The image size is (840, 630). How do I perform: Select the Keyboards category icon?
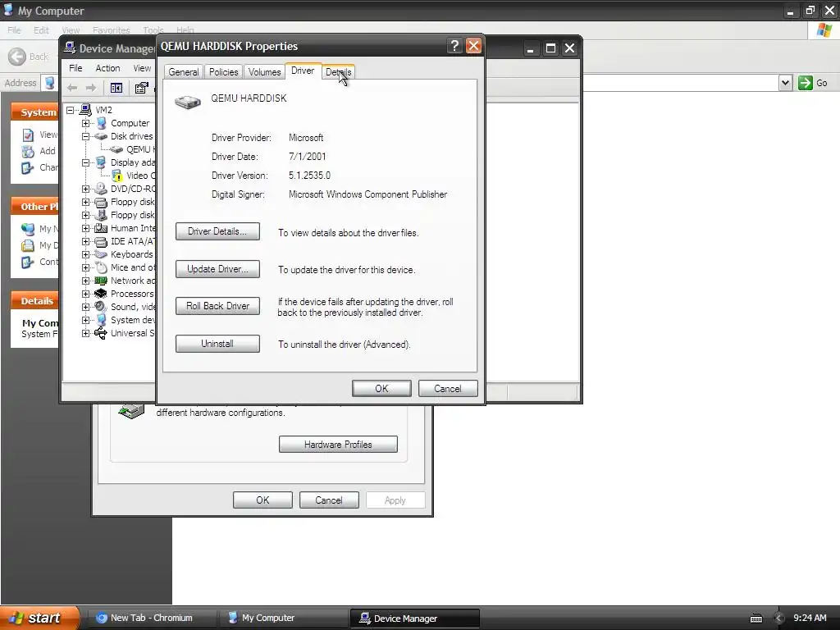click(101, 254)
